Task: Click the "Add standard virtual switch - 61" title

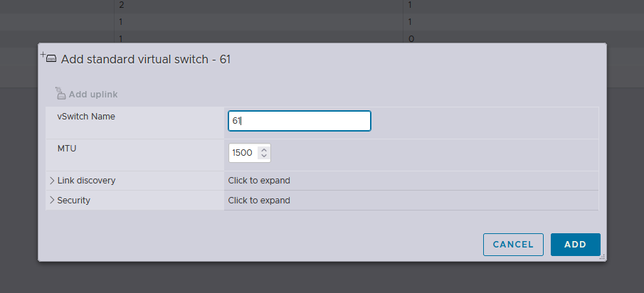Action: [146, 59]
